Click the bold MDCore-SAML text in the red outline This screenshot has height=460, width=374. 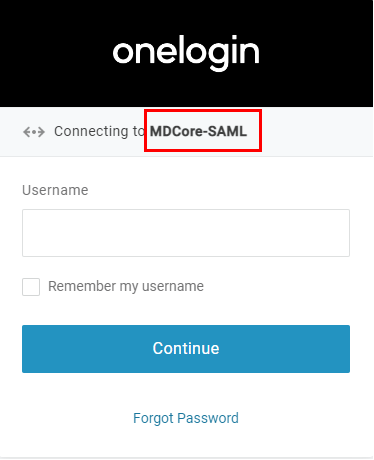click(x=198, y=131)
